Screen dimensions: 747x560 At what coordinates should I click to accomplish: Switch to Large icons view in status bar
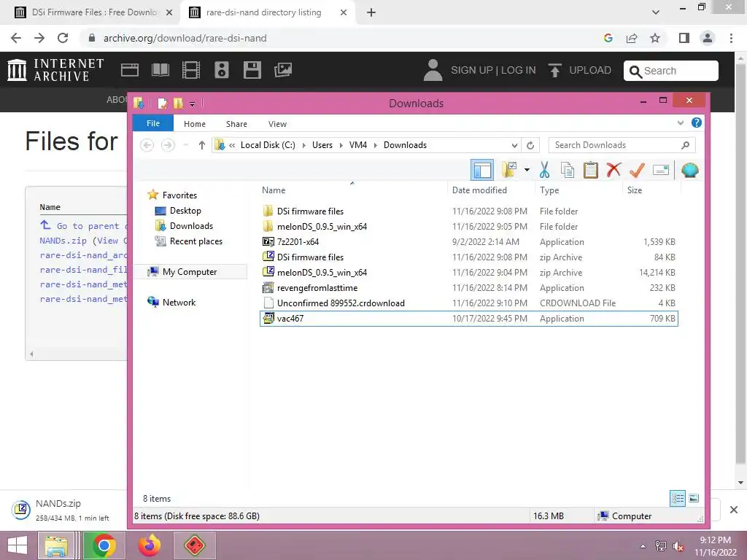click(694, 499)
